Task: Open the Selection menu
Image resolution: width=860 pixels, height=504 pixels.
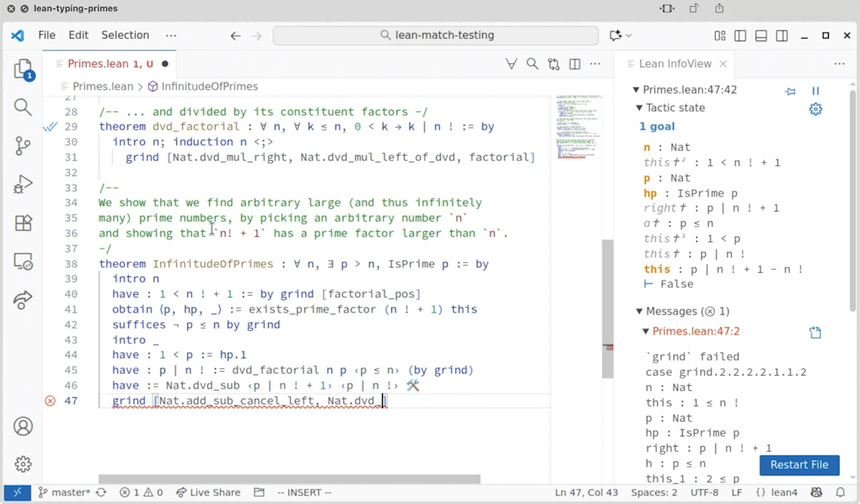Action: pyautogui.click(x=125, y=35)
